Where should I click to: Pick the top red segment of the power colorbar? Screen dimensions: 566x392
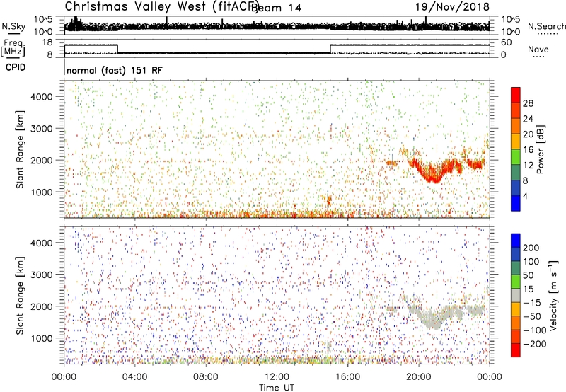pyautogui.click(x=516, y=95)
